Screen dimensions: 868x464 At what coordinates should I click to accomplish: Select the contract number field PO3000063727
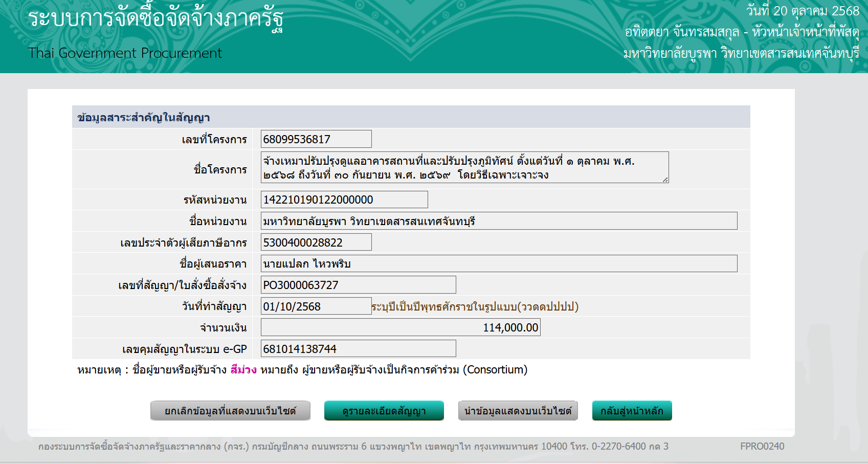358,285
